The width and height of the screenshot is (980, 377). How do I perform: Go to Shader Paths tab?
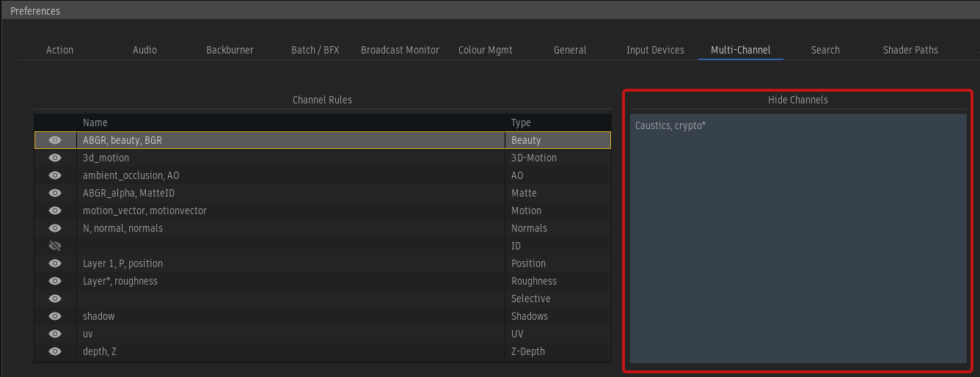tap(910, 50)
